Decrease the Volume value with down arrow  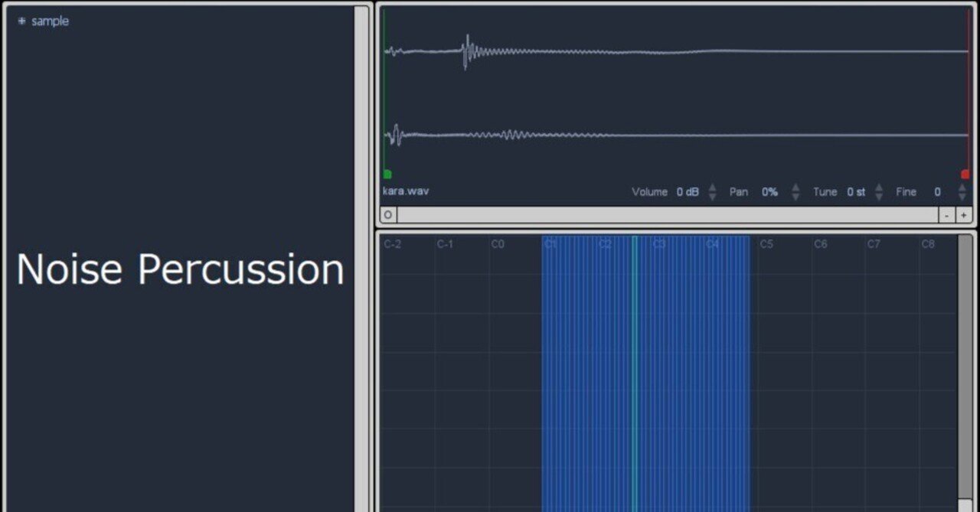click(712, 197)
